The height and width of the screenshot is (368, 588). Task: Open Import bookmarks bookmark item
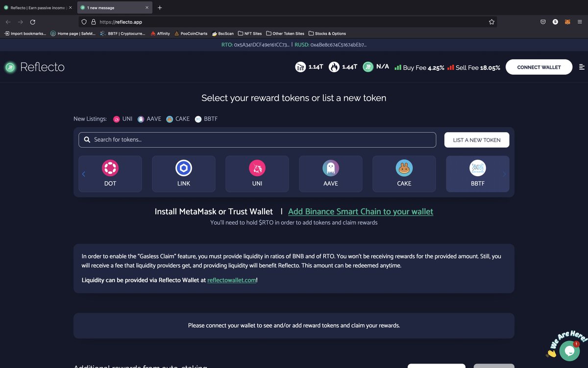coord(25,33)
